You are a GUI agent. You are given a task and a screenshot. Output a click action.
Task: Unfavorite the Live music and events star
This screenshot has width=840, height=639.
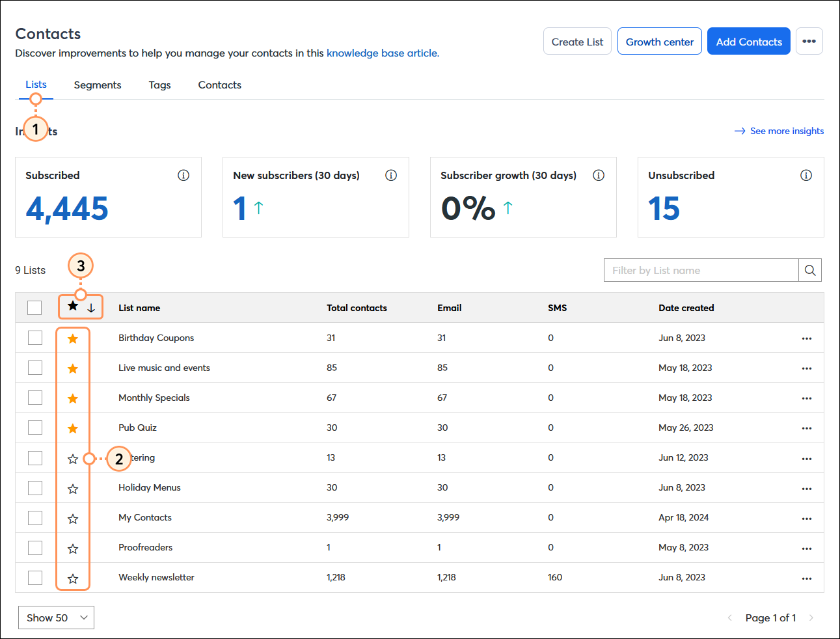(x=73, y=368)
